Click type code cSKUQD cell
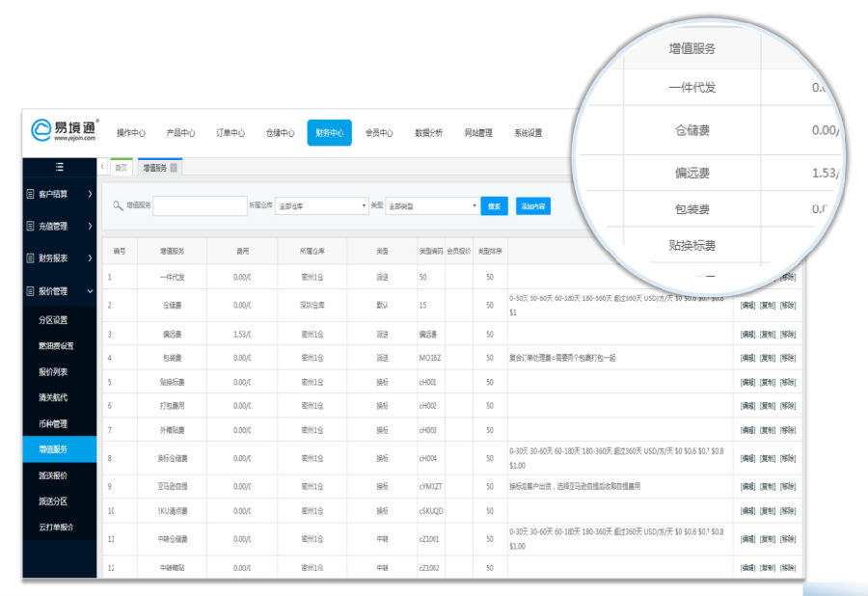 point(431,511)
